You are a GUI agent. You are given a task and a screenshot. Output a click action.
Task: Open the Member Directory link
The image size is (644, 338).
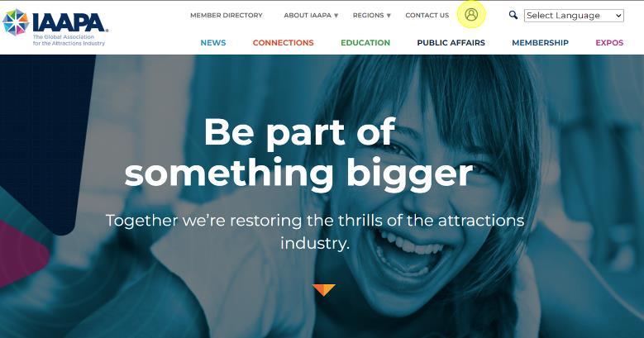click(227, 15)
